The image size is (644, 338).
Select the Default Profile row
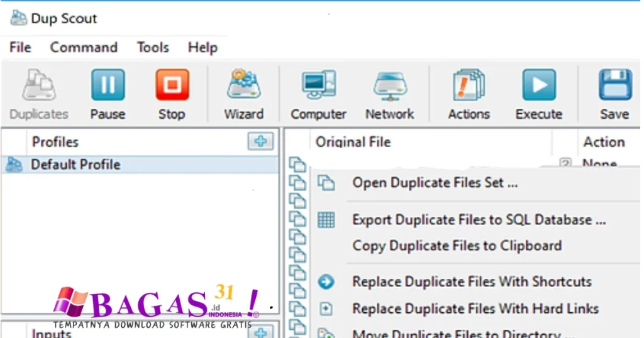[x=140, y=165]
